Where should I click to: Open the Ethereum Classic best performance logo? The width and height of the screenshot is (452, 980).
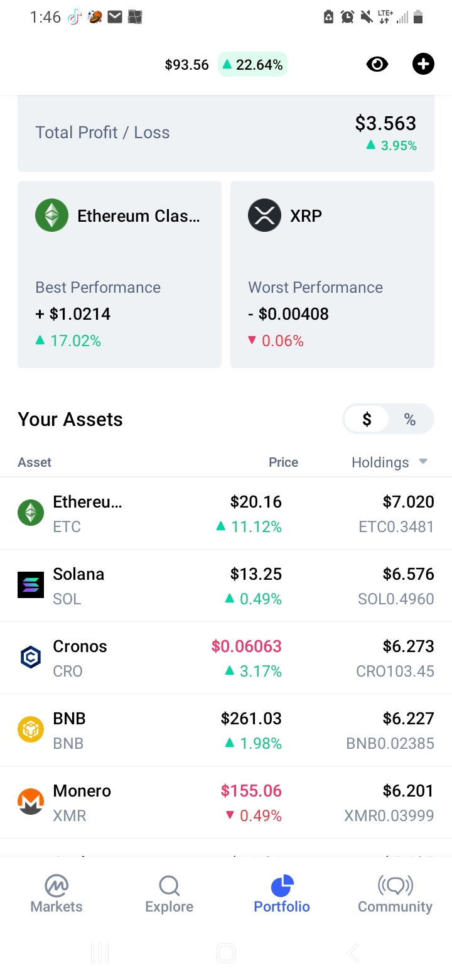tap(51, 215)
